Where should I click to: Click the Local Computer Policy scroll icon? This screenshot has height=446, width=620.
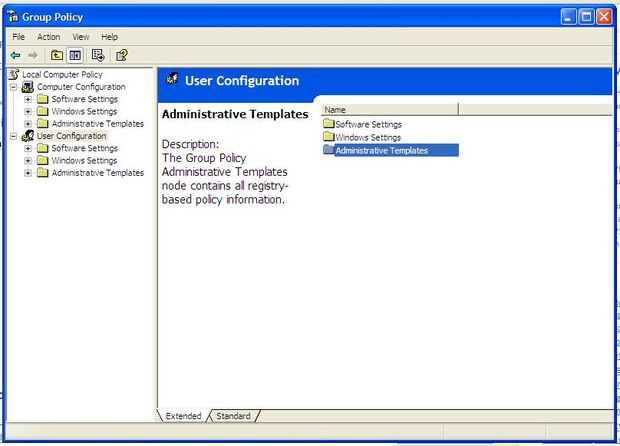click(14, 74)
